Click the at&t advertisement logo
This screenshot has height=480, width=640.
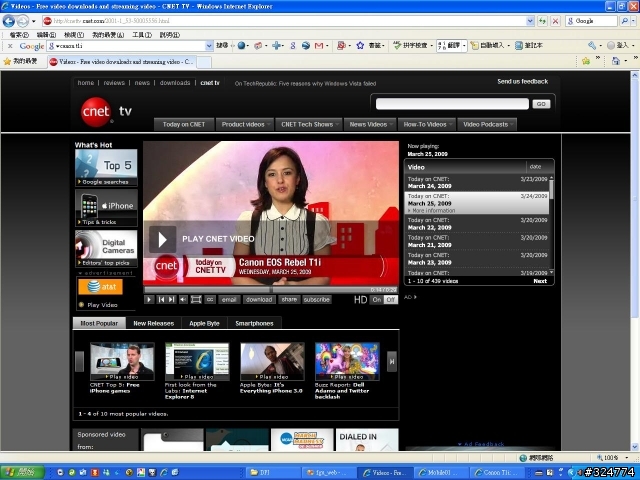tap(100, 287)
